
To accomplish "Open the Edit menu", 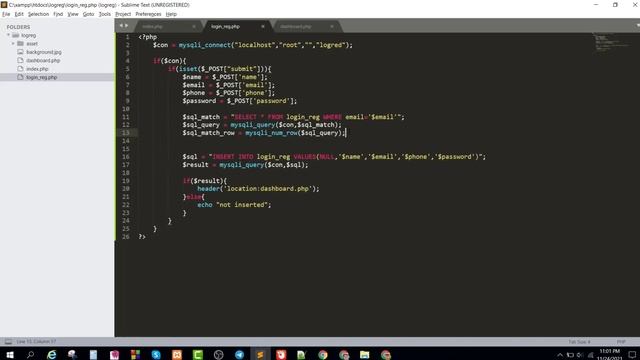I will coord(19,14).
